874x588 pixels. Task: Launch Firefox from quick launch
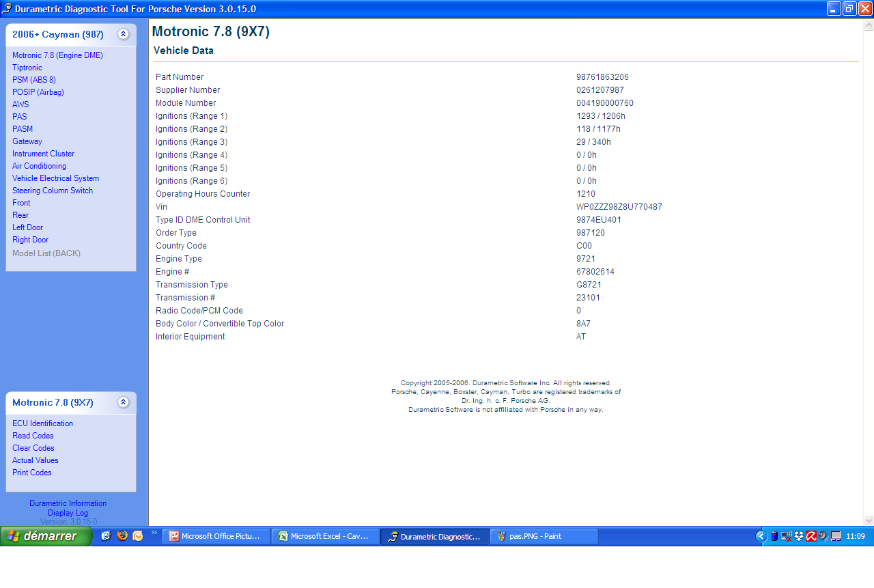click(122, 536)
